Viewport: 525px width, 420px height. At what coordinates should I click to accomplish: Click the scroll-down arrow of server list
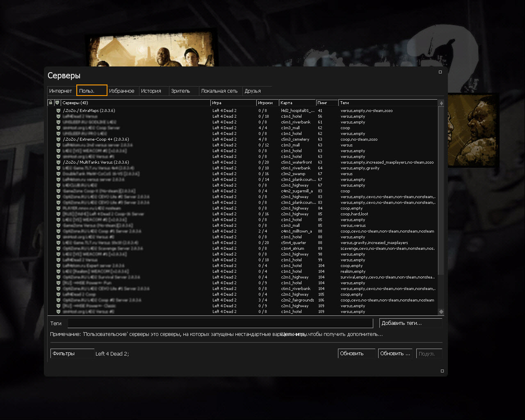tap(441, 312)
